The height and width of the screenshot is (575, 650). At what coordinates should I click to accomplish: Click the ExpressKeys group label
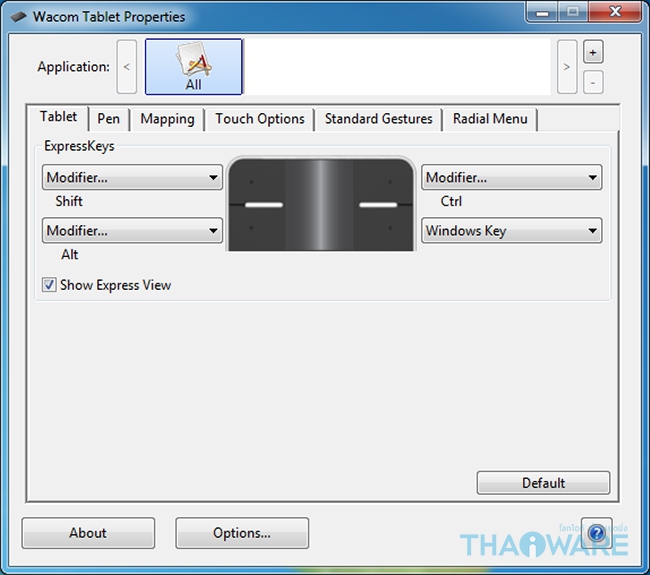click(79, 146)
